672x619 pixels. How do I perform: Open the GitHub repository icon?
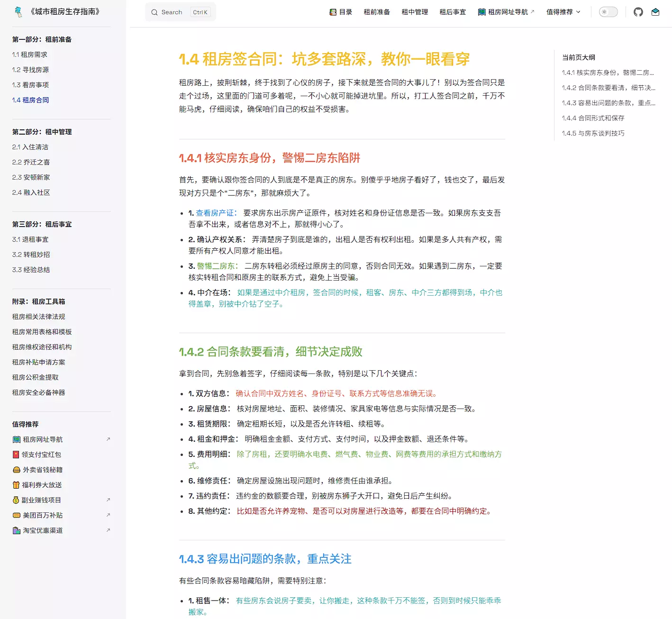pos(638,12)
